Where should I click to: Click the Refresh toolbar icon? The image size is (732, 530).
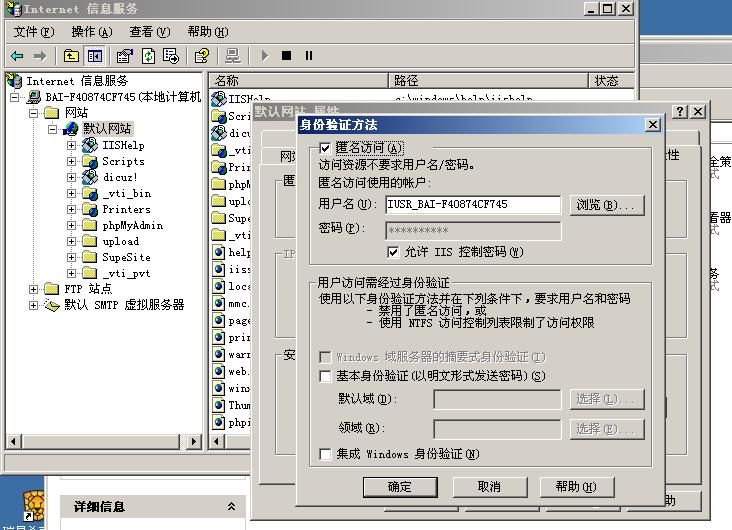coord(148,56)
